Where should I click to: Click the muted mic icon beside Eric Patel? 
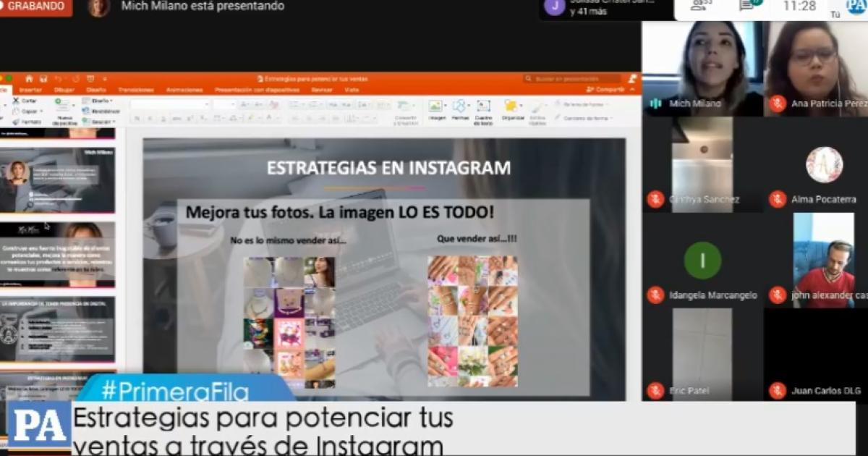coord(656,391)
